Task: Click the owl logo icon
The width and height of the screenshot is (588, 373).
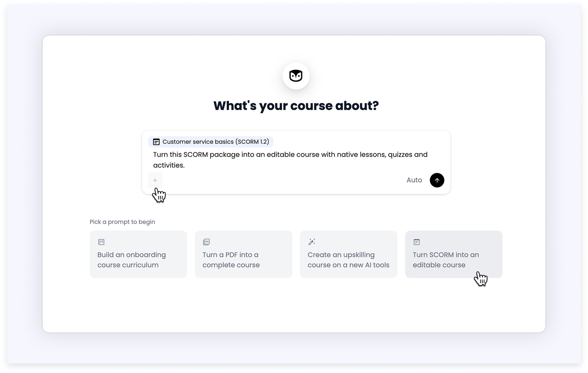Action: click(x=296, y=76)
